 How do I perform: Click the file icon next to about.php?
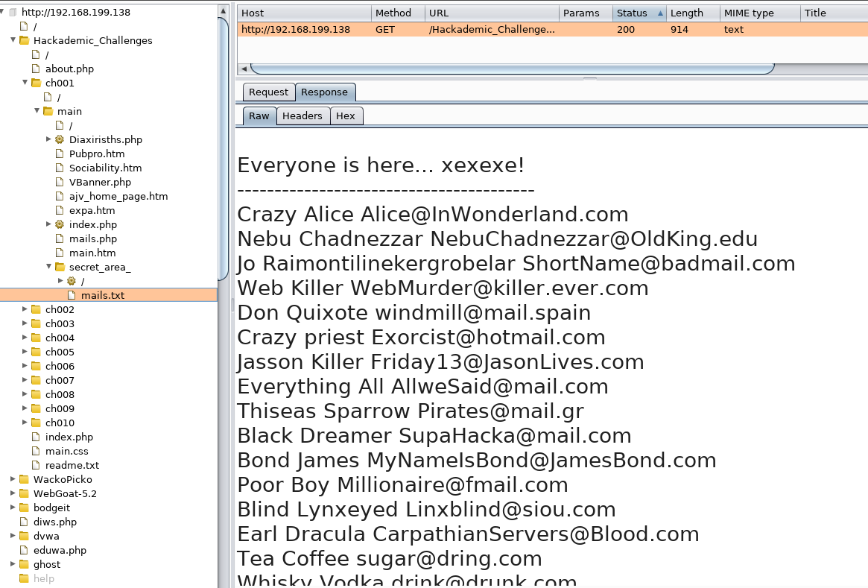click(36, 69)
